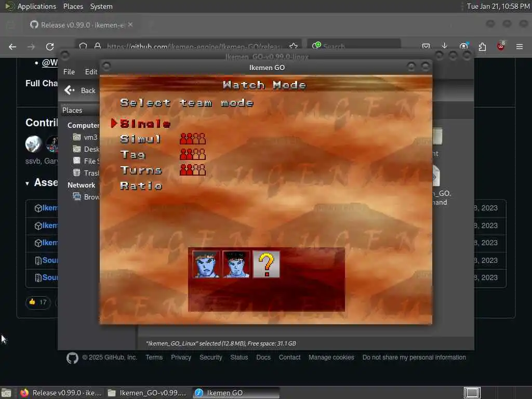The image size is (532, 399).
Task: Click the uBlock Origin extension icon
Action: coord(501,46)
